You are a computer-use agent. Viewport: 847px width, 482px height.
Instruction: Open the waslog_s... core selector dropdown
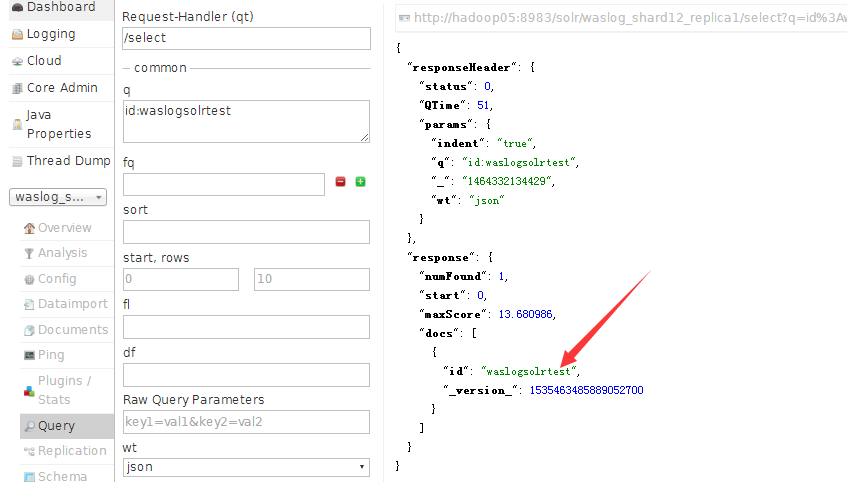click(x=58, y=197)
